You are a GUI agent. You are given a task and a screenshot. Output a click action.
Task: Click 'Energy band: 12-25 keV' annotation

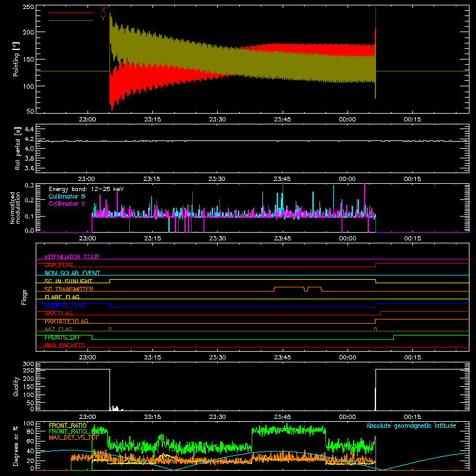(86, 189)
